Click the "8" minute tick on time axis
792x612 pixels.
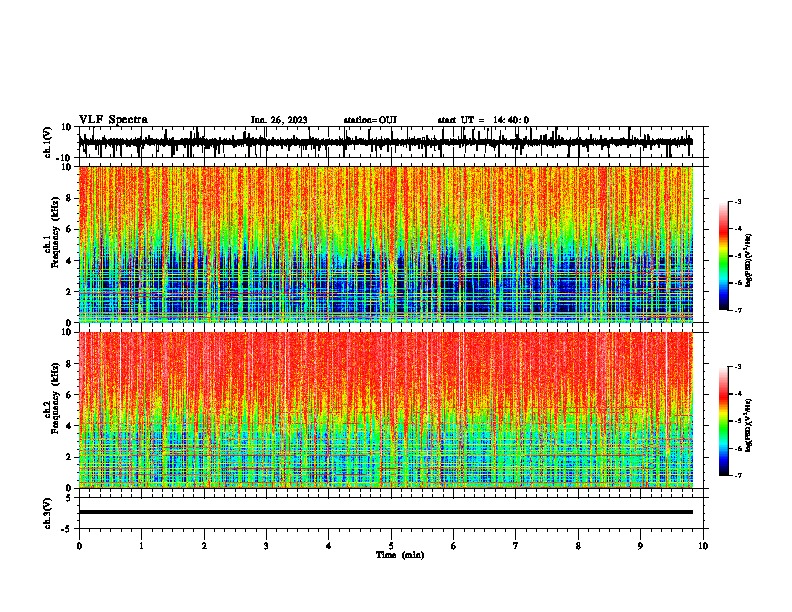pyautogui.click(x=578, y=546)
